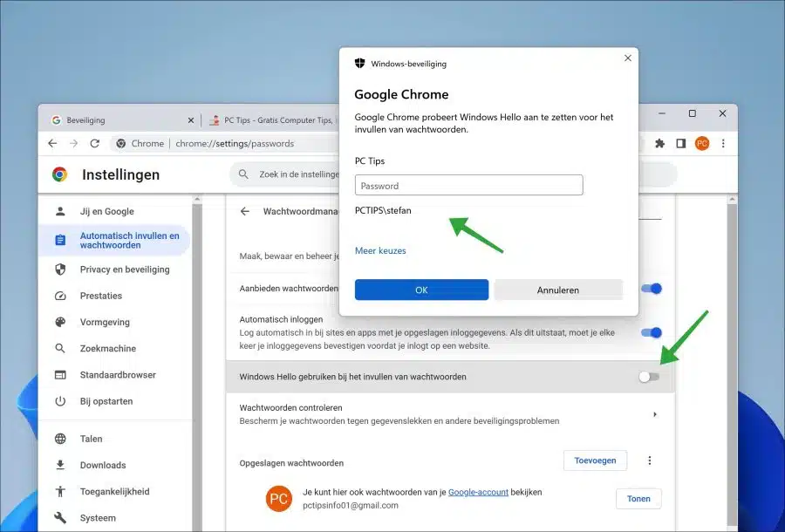Screen dimensions: 785x532
Task: Click OK in the Google Chrome dialog
Action: coord(421,290)
